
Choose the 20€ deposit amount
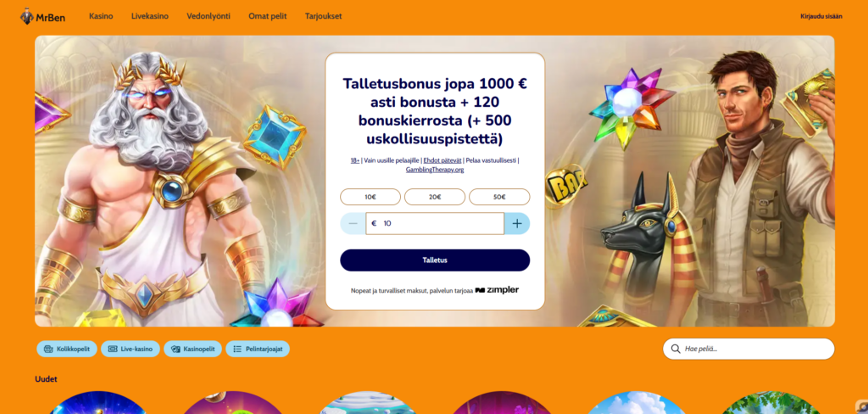[x=435, y=197]
